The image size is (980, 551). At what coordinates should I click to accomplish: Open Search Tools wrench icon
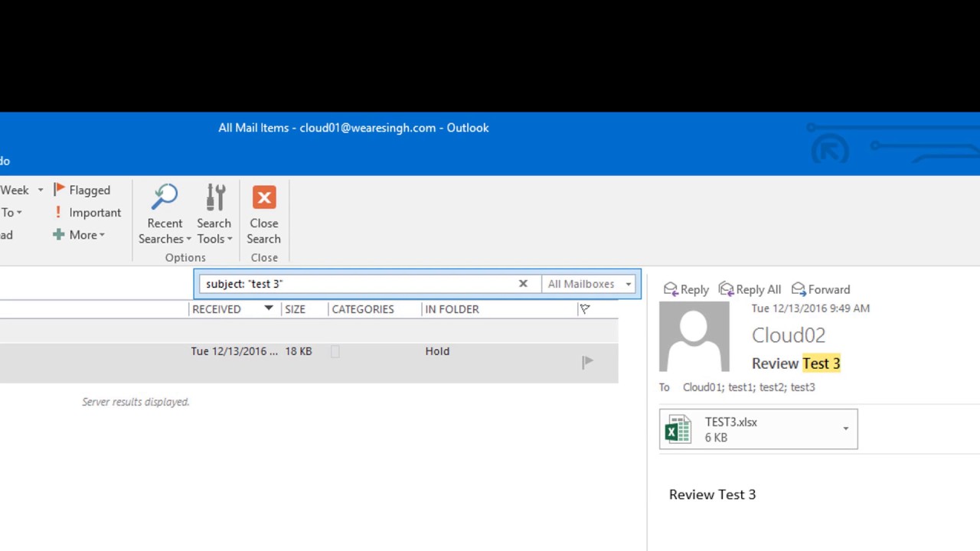pyautogui.click(x=215, y=197)
